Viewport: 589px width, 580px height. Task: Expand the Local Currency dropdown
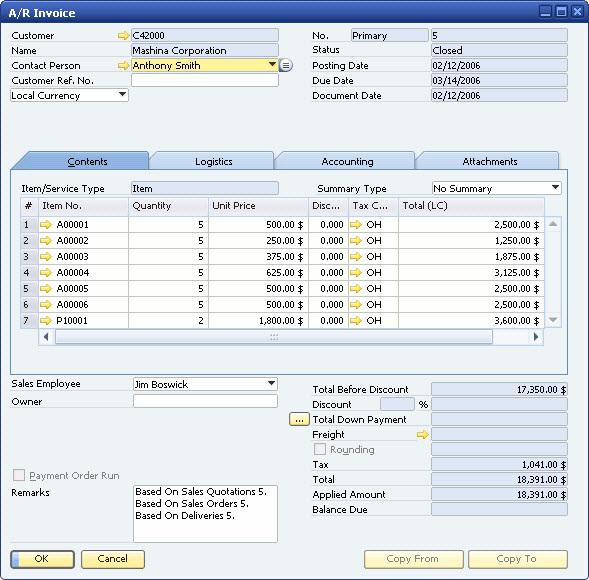coord(69,95)
